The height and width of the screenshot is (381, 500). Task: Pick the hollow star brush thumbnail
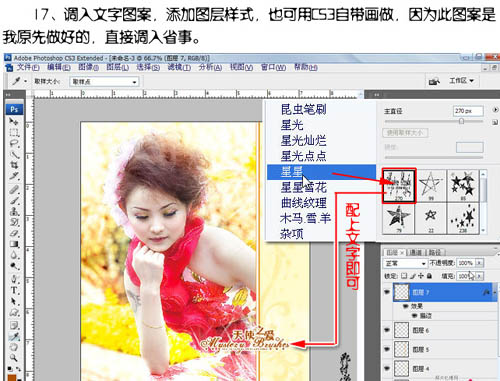[x=431, y=185]
